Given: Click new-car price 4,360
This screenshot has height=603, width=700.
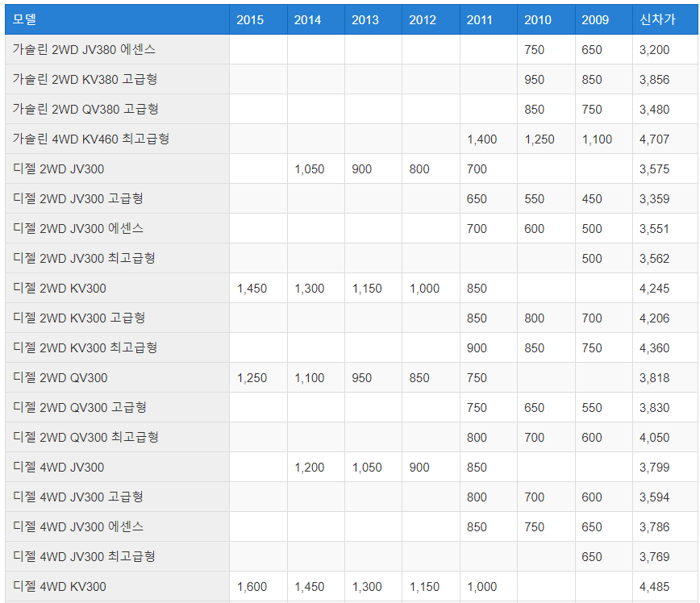Looking at the screenshot, I should [x=654, y=348].
